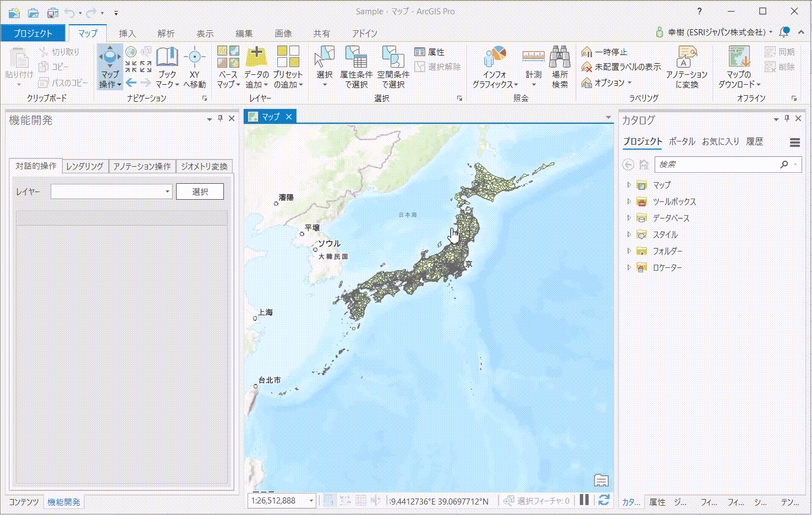
Task: Click the notification bell icon
Action: pyautogui.click(x=784, y=32)
